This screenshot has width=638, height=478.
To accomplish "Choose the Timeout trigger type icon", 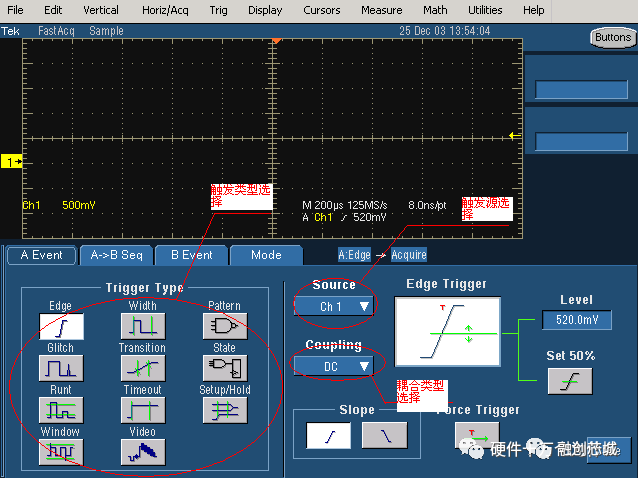I will coord(143,410).
